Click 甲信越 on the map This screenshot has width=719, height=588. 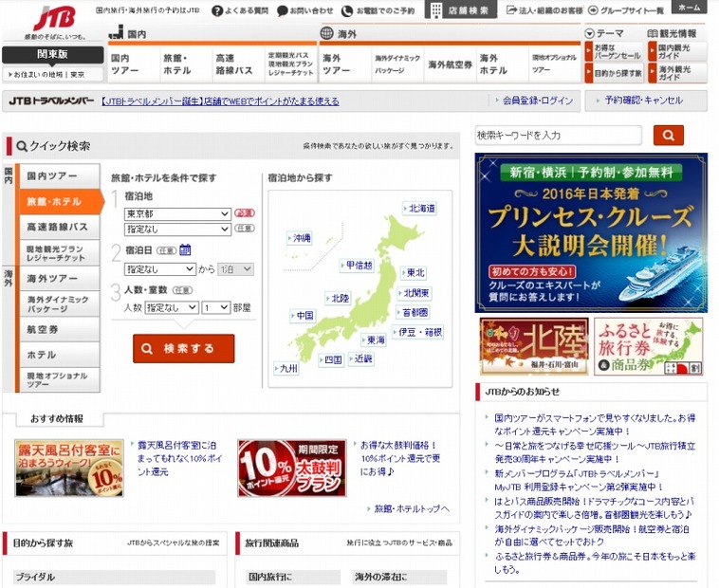(x=357, y=266)
